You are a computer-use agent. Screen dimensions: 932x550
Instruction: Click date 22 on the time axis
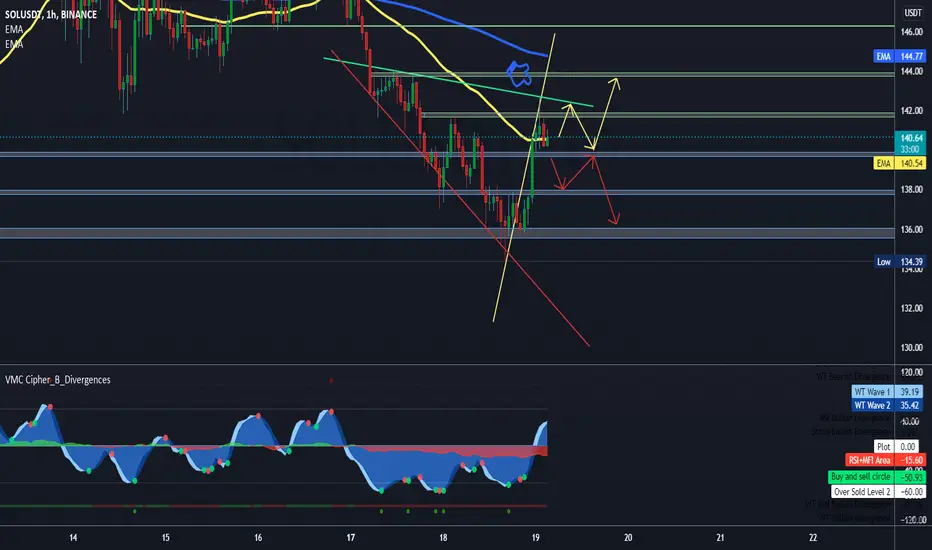[x=813, y=538]
